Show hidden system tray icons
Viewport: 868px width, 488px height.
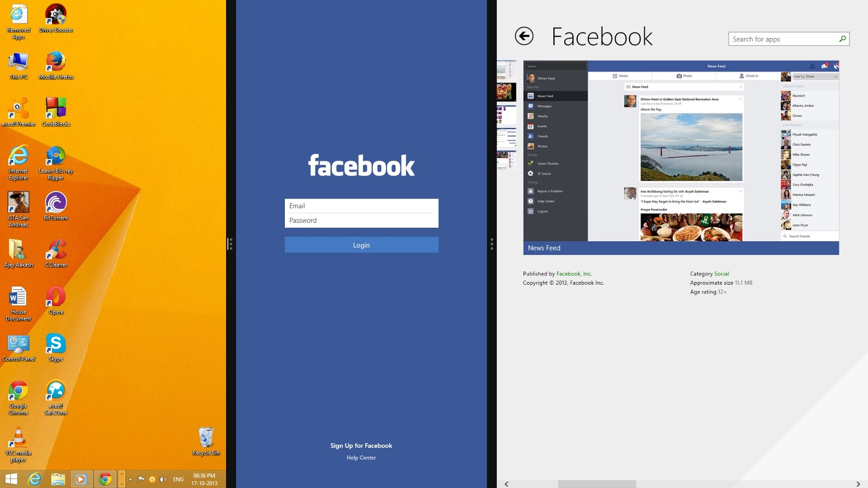(130, 479)
